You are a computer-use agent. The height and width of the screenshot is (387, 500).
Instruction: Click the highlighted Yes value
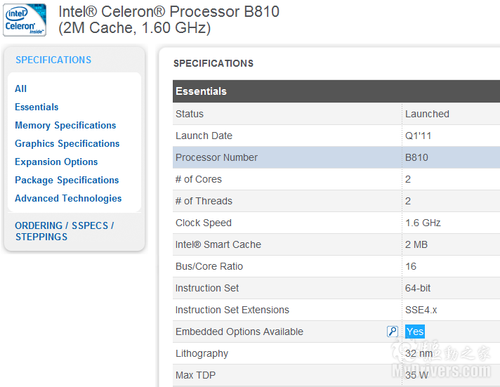click(x=415, y=331)
